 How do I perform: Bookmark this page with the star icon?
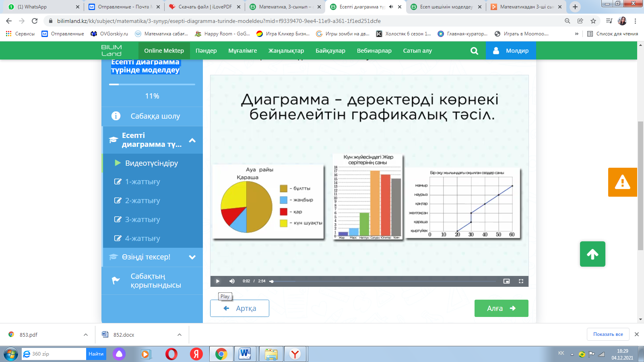coord(593,21)
